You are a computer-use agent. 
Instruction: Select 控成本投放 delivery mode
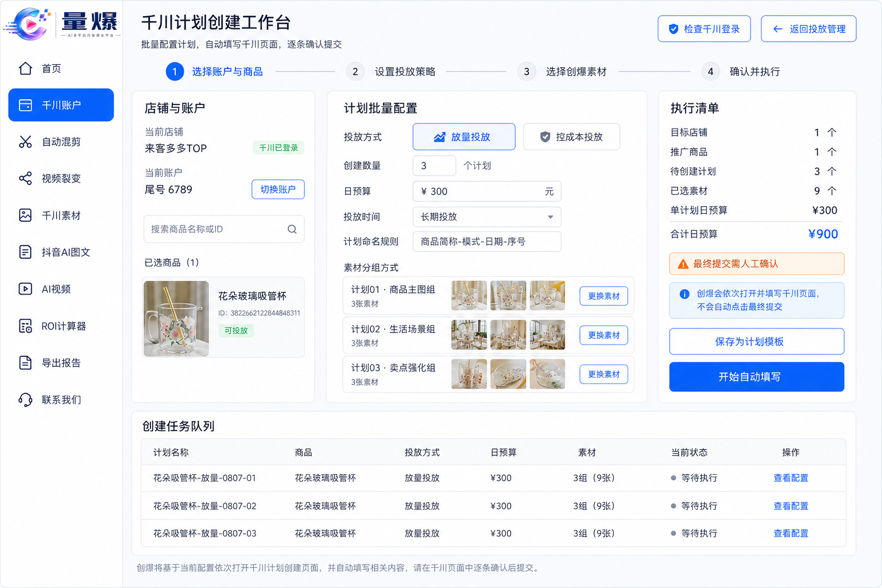571,137
